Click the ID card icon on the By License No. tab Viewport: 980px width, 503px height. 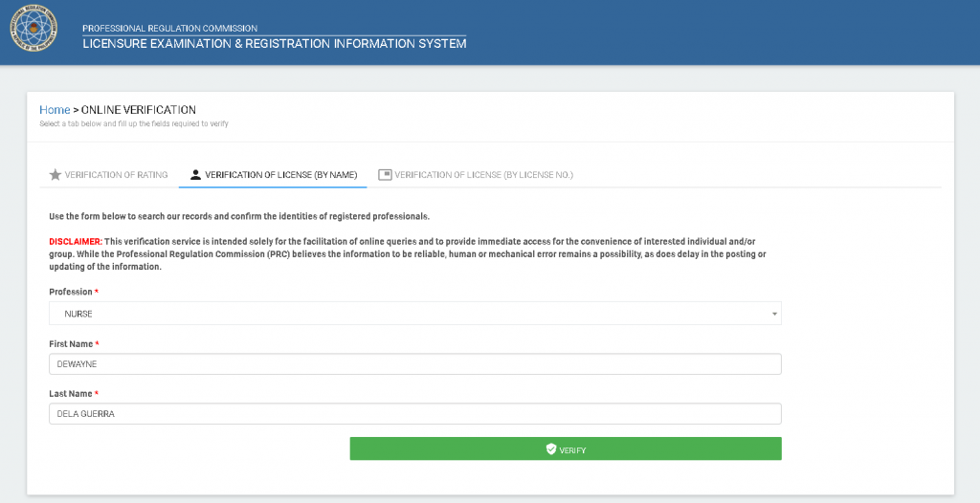[x=385, y=175]
